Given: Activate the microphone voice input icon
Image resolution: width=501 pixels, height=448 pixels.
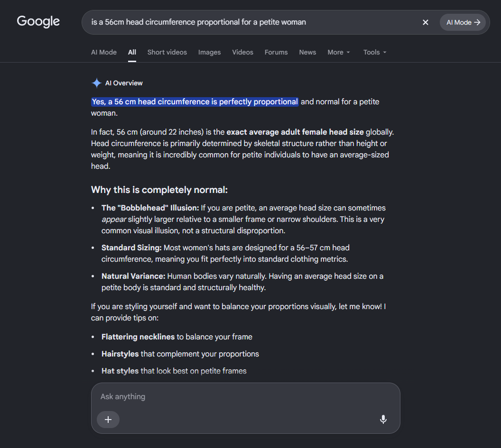Looking at the screenshot, I should click(x=383, y=419).
